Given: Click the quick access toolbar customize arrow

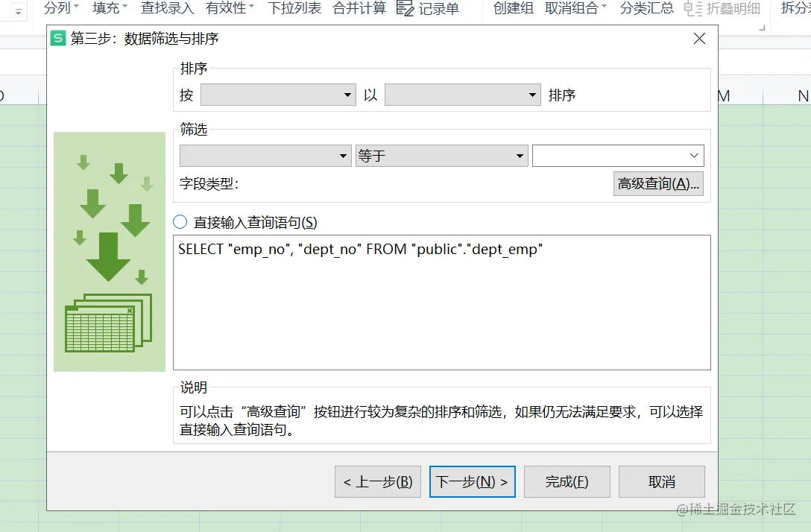Looking at the screenshot, I should (x=18, y=11).
